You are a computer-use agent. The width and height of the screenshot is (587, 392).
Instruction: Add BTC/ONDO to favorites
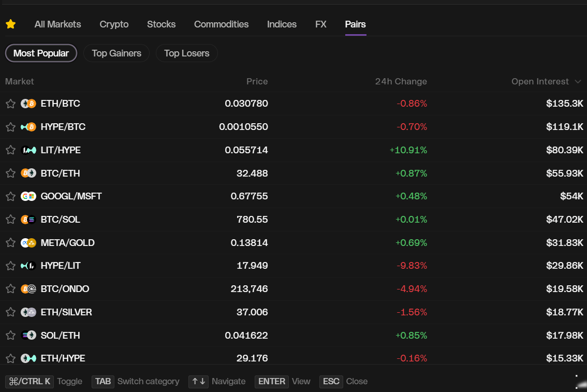(10, 288)
